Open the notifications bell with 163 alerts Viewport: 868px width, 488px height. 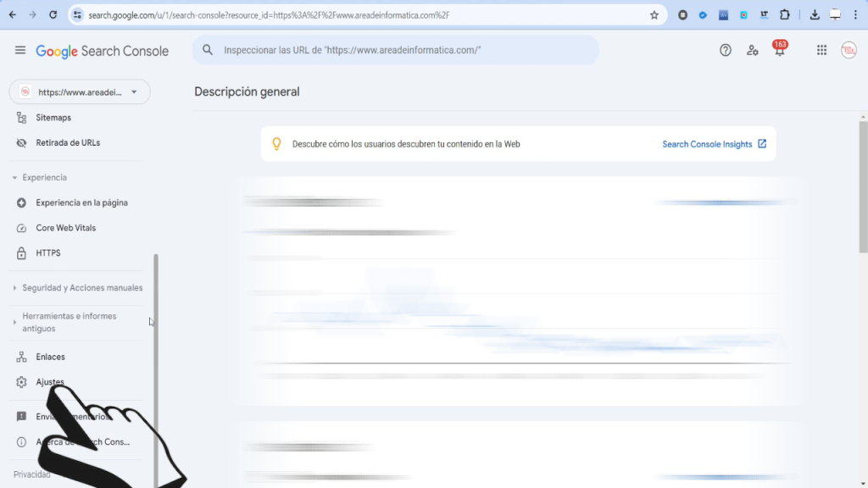click(x=780, y=50)
